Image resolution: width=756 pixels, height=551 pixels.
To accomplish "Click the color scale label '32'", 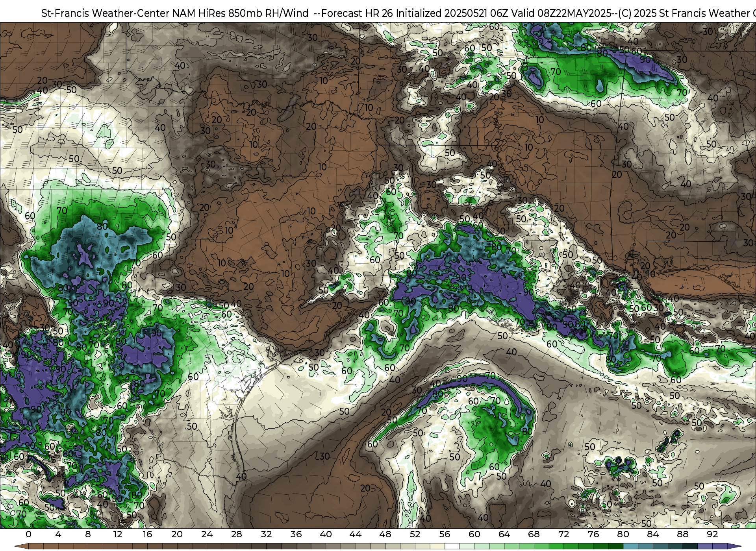I will [267, 534].
